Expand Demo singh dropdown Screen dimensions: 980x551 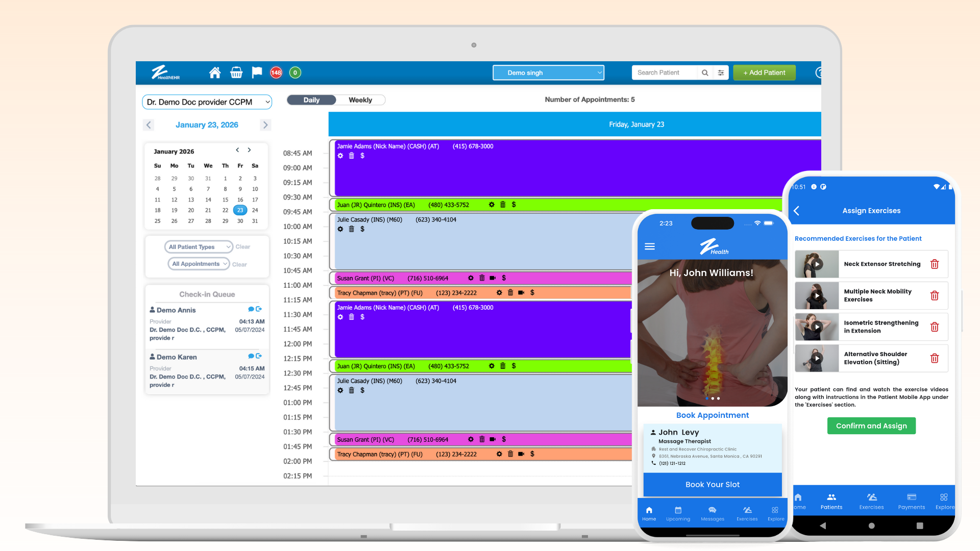pyautogui.click(x=548, y=73)
